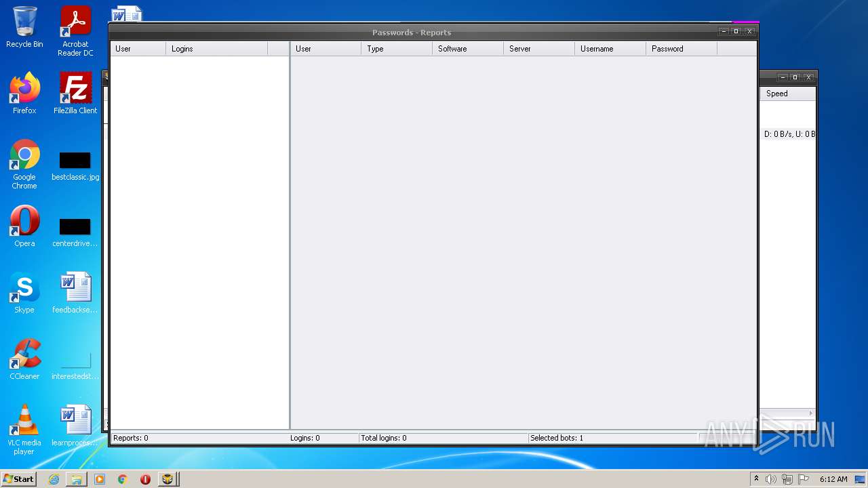
Task: Click the taskbar clock 6:12 AM
Action: pyautogui.click(x=833, y=479)
